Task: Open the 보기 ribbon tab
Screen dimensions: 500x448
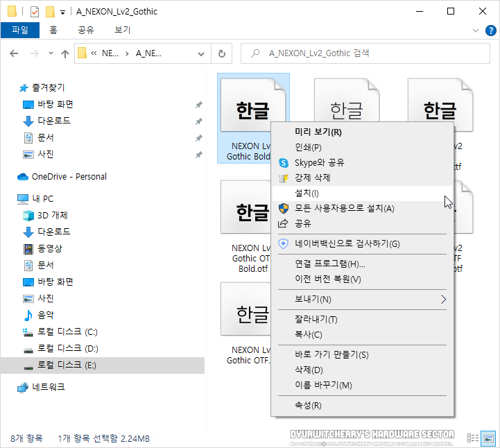Action: pos(123,31)
